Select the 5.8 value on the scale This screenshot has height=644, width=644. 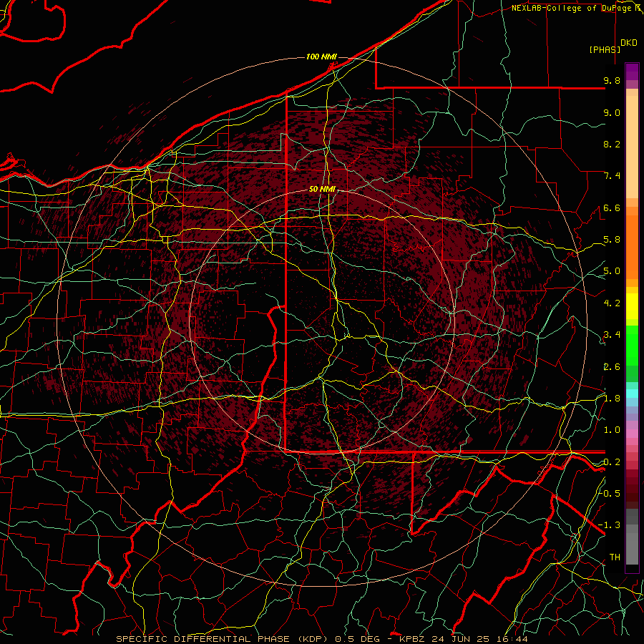point(612,240)
